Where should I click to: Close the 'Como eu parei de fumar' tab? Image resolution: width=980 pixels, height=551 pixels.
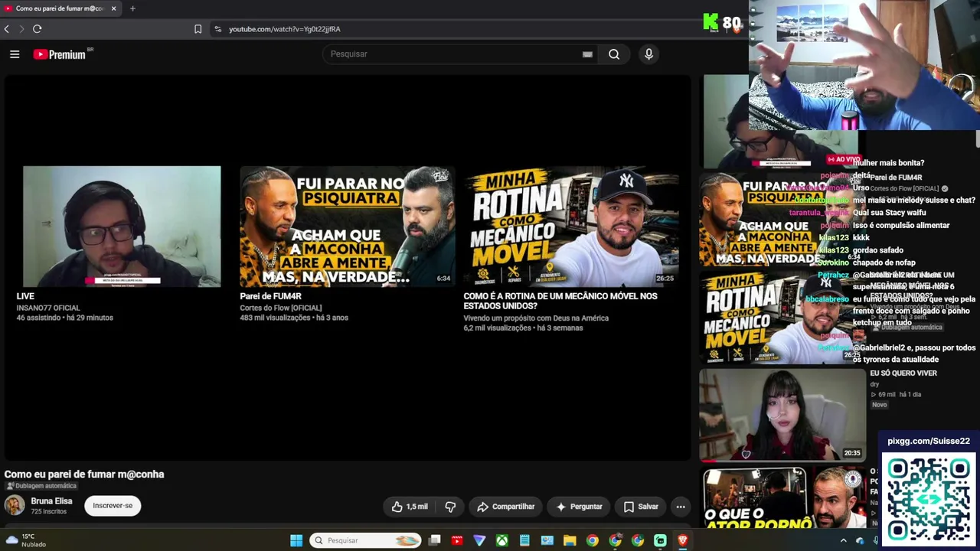114,8
